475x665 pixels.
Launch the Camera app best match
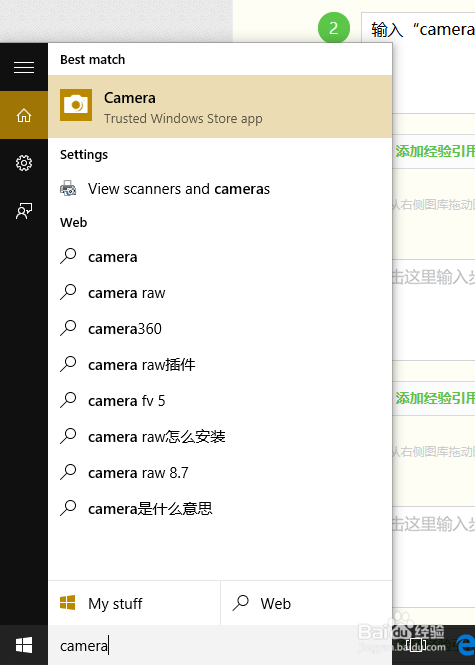click(220, 106)
